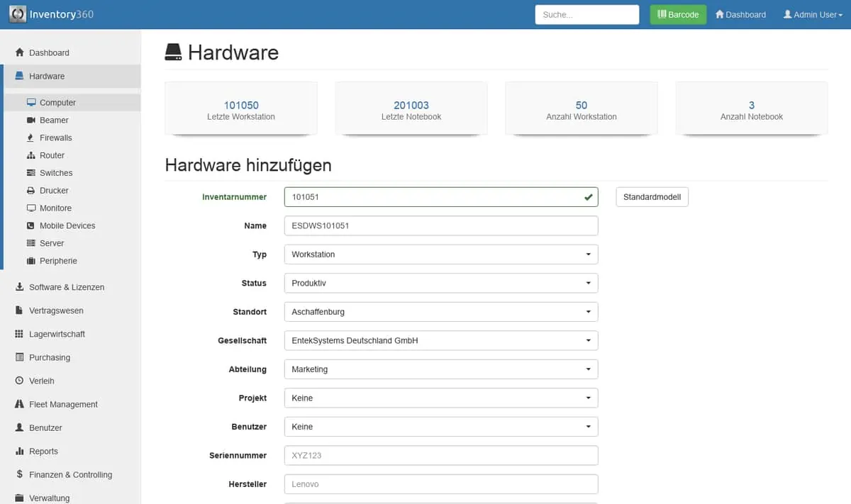Click the Router network icon
The width and height of the screenshot is (851, 504).
pyautogui.click(x=31, y=155)
